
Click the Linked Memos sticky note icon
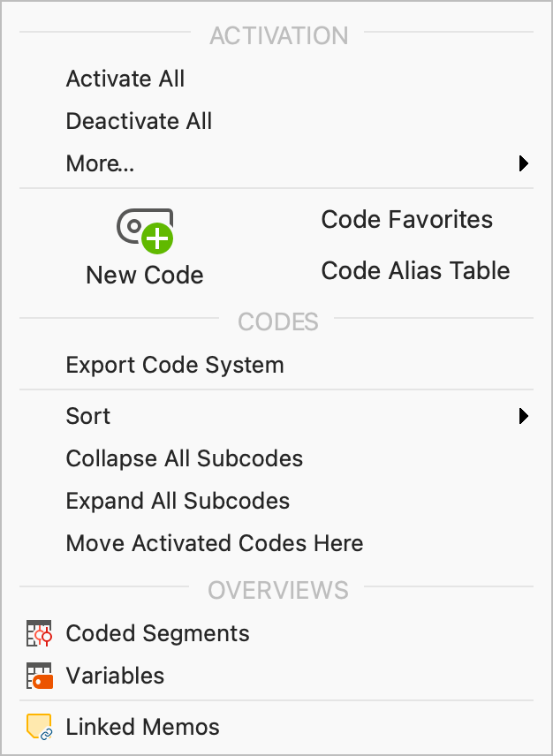(40, 727)
